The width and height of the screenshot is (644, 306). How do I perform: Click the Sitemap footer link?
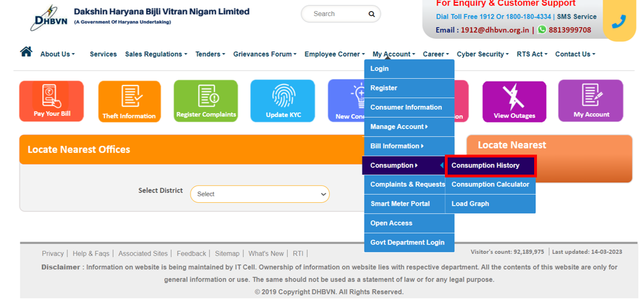pos(227,254)
